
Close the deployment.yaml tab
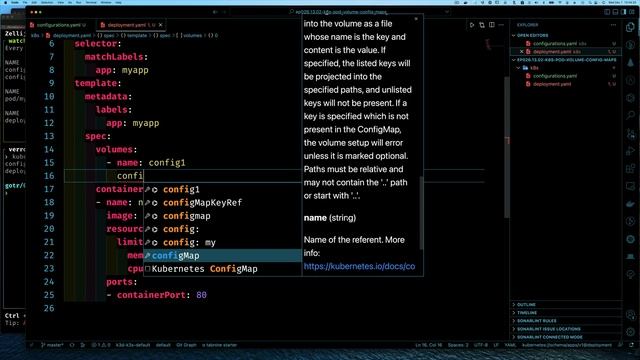tap(160, 25)
